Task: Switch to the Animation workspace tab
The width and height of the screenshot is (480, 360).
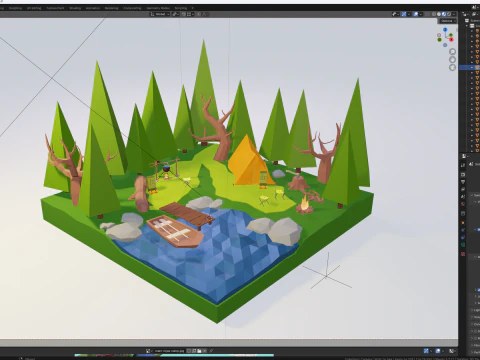Action: pyautogui.click(x=93, y=8)
